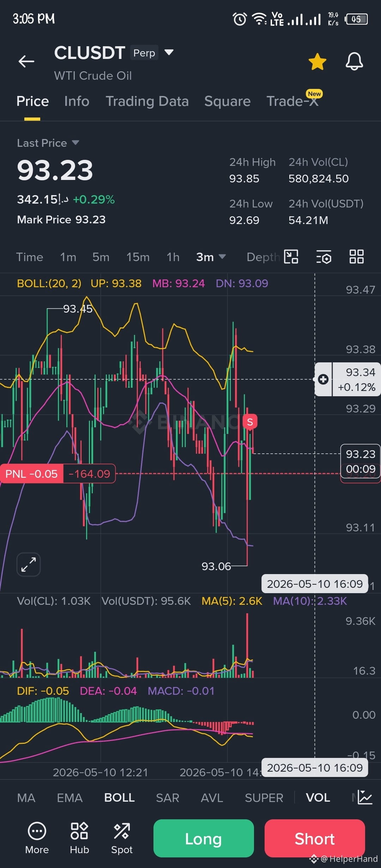Switch to Spot trading

(122, 838)
